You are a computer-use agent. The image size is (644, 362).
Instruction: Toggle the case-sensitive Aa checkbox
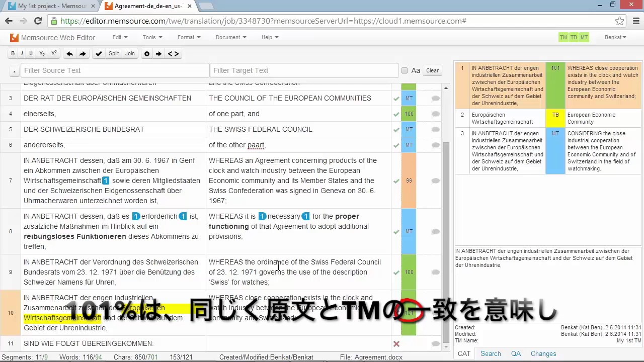pyautogui.click(x=405, y=70)
